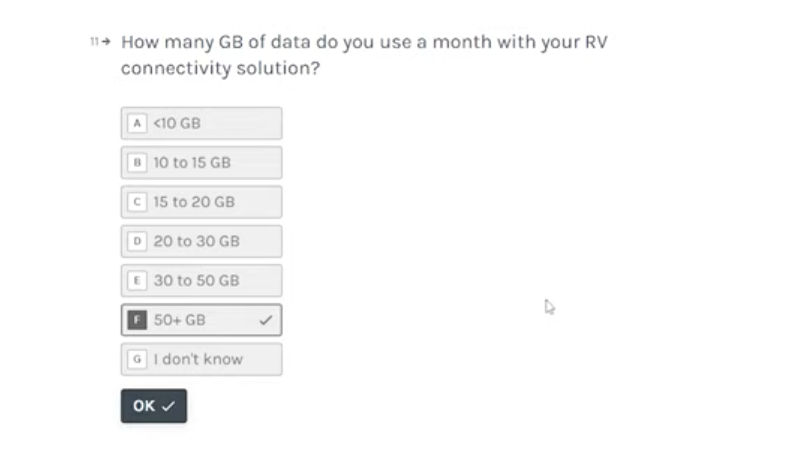Click the A key badge icon
786x468 pixels.
click(x=137, y=123)
